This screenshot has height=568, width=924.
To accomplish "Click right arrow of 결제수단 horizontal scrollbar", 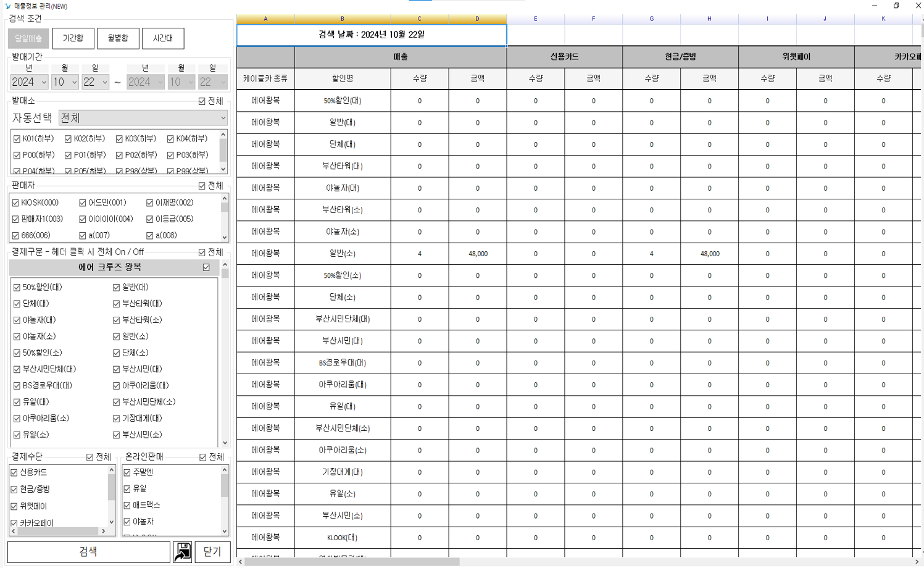I will click(x=104, y=531).
